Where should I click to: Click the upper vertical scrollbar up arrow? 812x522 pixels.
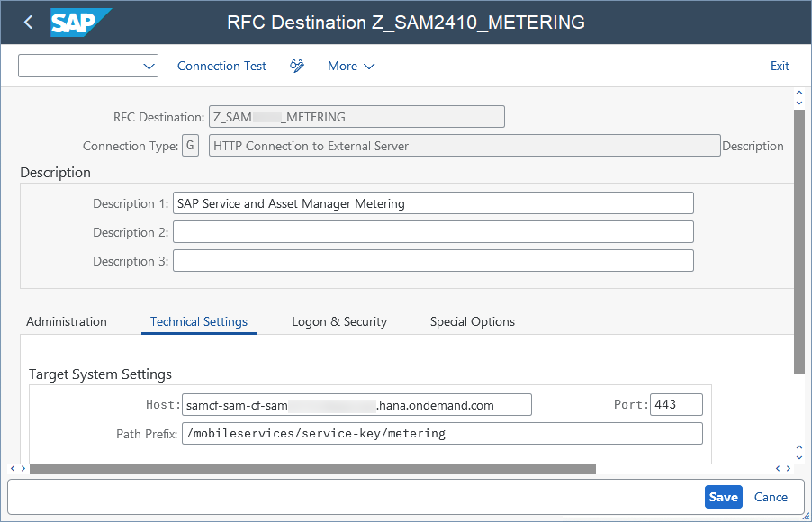click(x=799, y=94)
